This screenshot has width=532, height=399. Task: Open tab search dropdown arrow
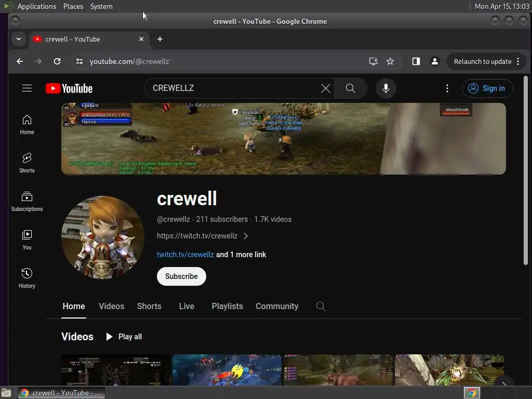pyautogui.click(x=19, y=39)
